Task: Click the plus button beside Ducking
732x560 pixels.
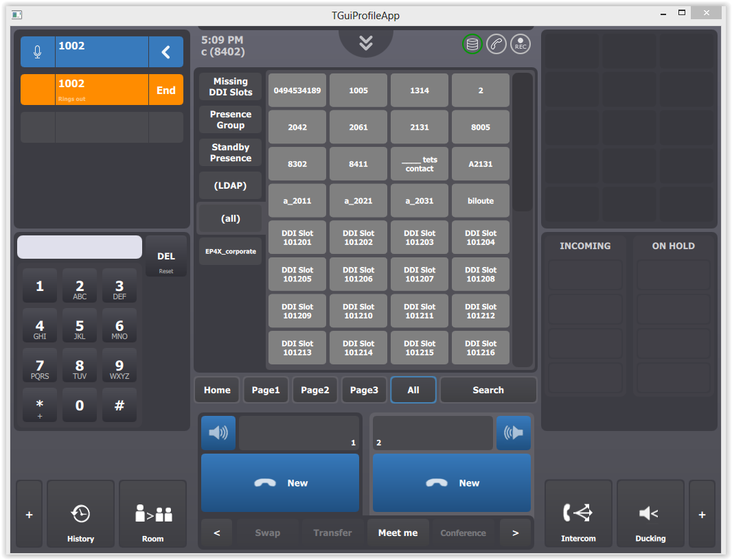Action: tap(702, 514)
